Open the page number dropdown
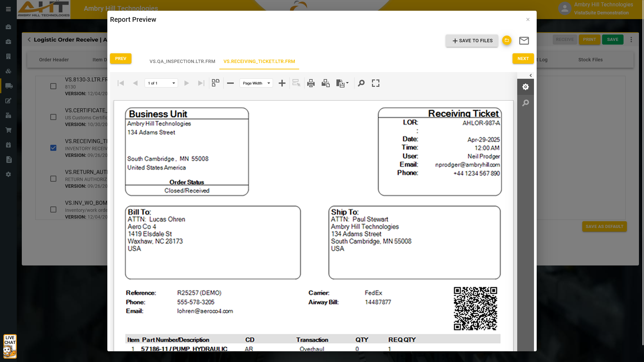Image resolution: width=644 pixels, height=362 pixels. 161,83
